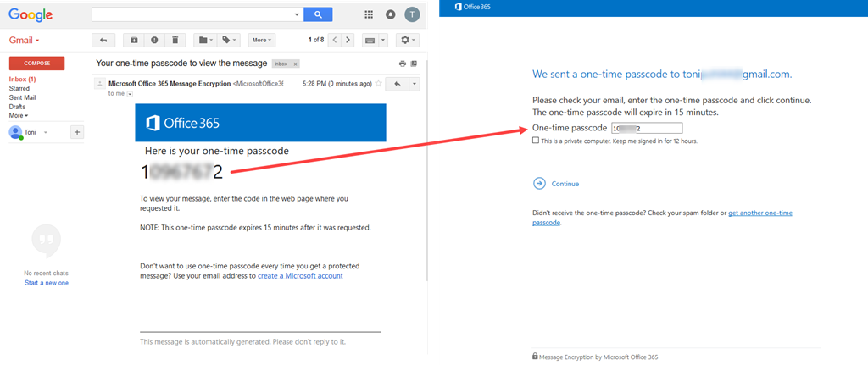This screenshot has height=365, width=868.
Task: Open Google notifications bell
Action: (390, 14)
